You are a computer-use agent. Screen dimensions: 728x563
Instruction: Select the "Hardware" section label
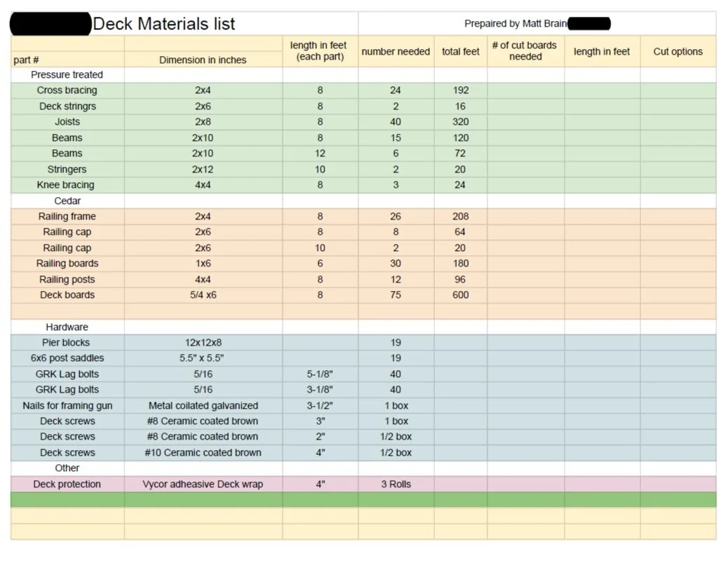pos(67,327)
